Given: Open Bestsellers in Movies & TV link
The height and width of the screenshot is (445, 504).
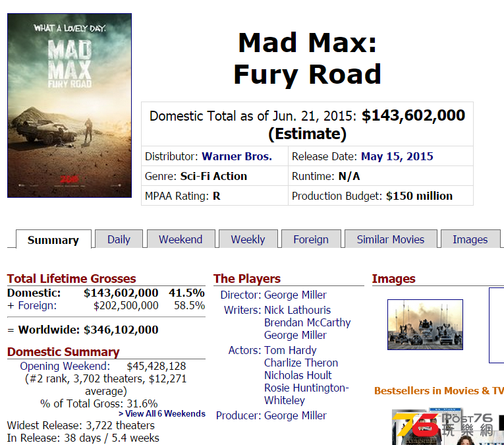Looking at the screenshot, I should pyautogui.click(x=439, y=391).
